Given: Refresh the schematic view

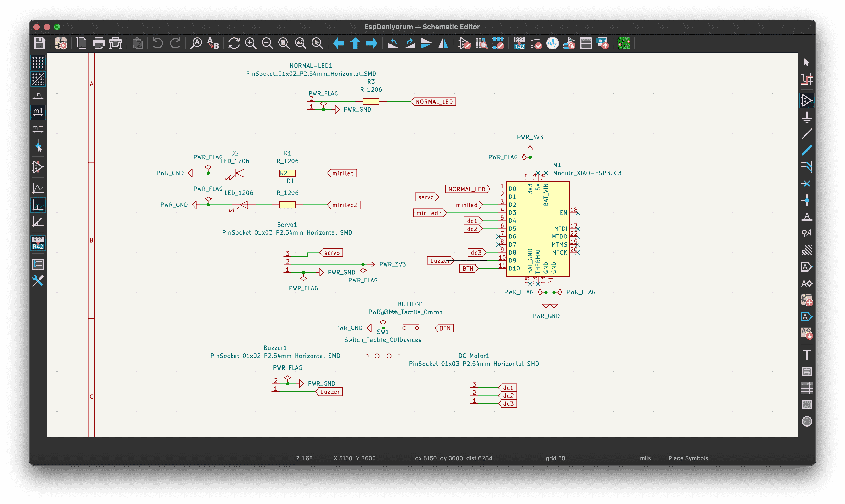Looking at the screenshot, I should click(234, 43).
